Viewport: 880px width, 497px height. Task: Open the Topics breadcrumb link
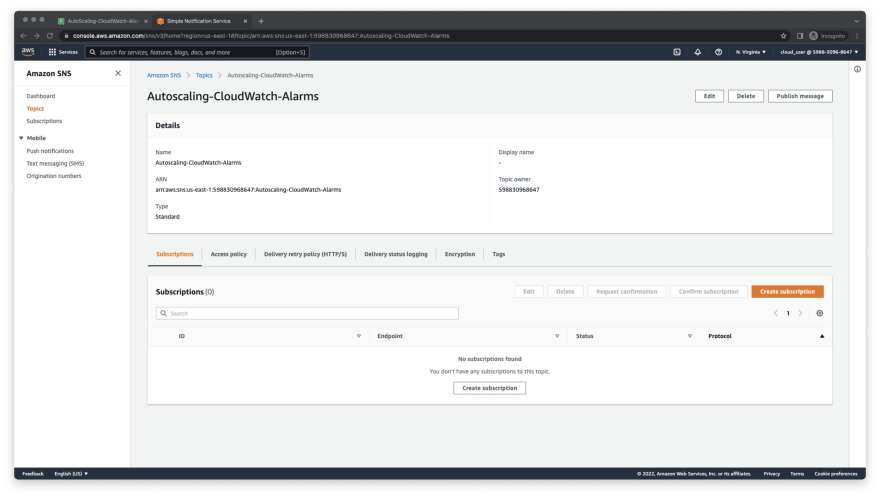pos(204,75)
